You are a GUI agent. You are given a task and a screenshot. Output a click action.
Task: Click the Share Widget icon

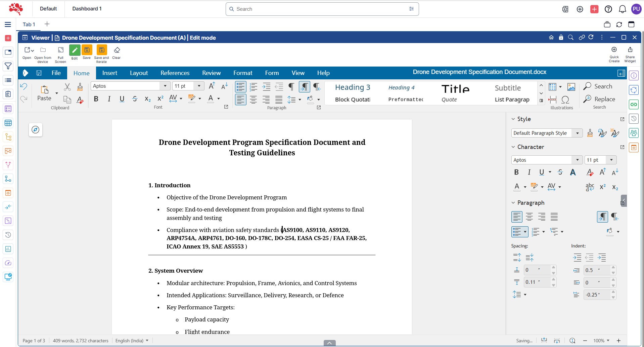630,50
